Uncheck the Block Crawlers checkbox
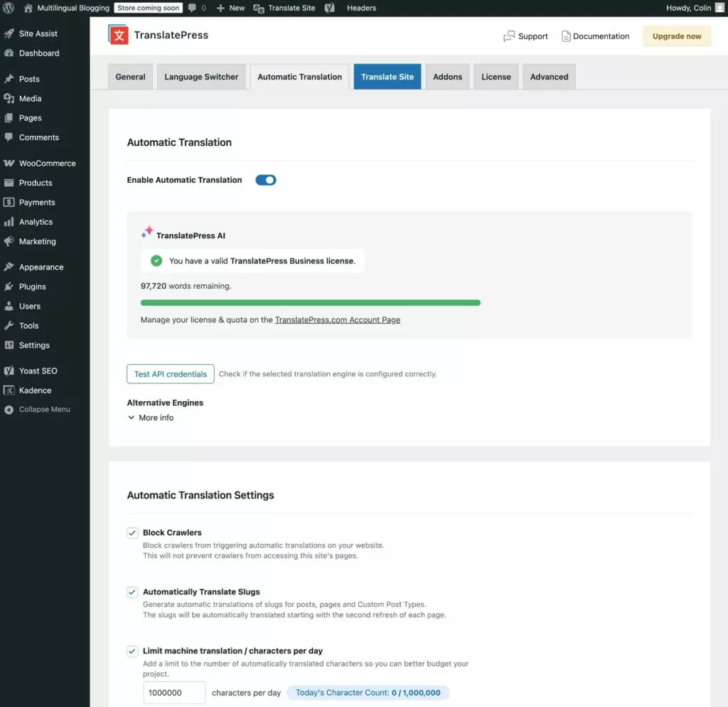728x707 pixels. click(132, 533)
